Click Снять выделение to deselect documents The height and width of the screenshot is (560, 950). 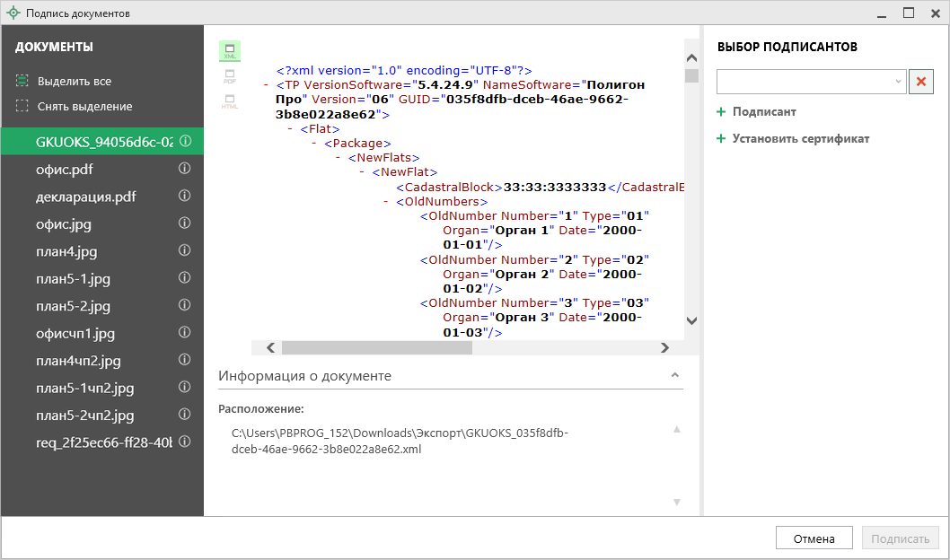(x=84, y=107)
